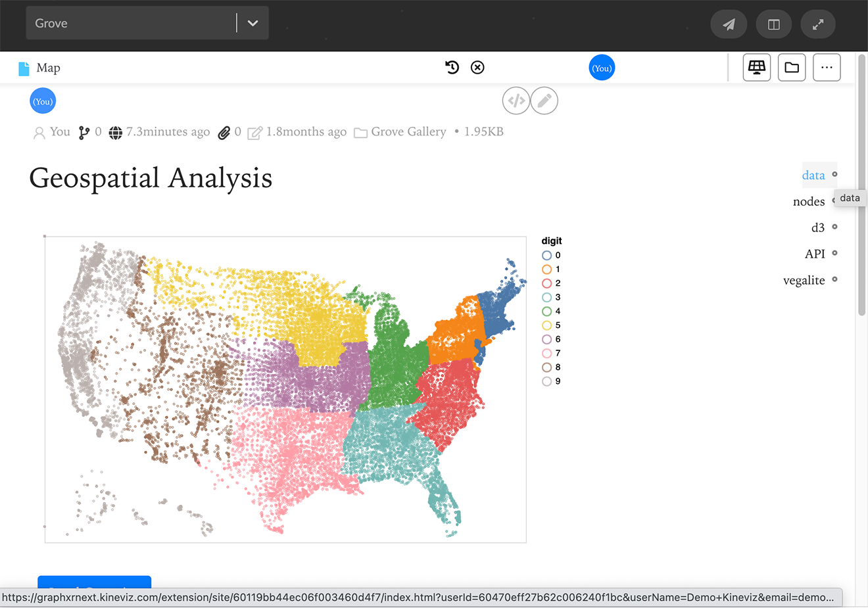The width and height of the screenshot is (868, 608).
Task: Click the paper plane send icon
Action: point(729,24)
